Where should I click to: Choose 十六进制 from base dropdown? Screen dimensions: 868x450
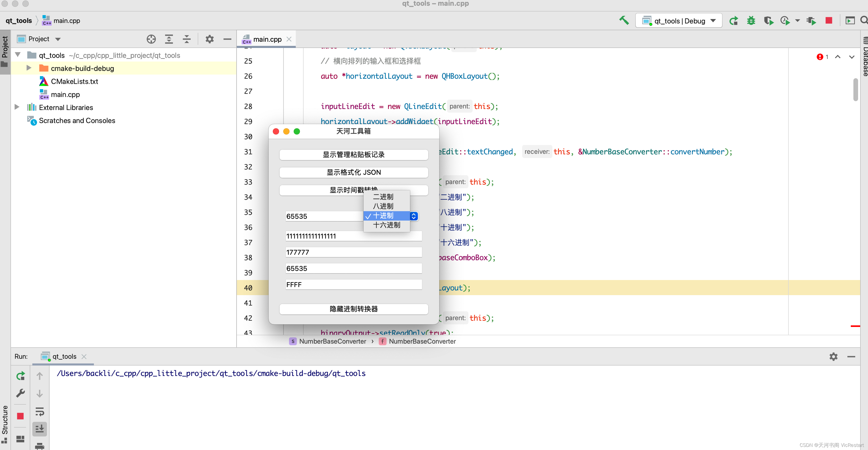[x=387, y=225]
